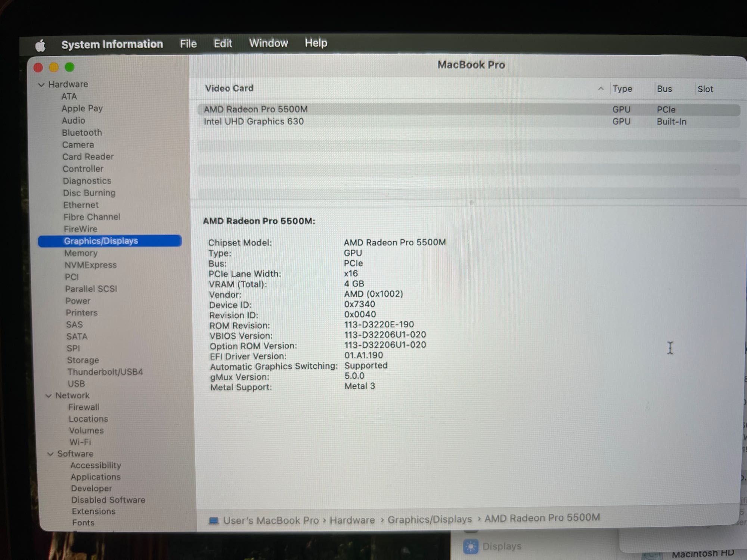Click the computer icon in the path bar
Image resolution: width=747 pixels, height=560 pixels.
tap(214, 521)
